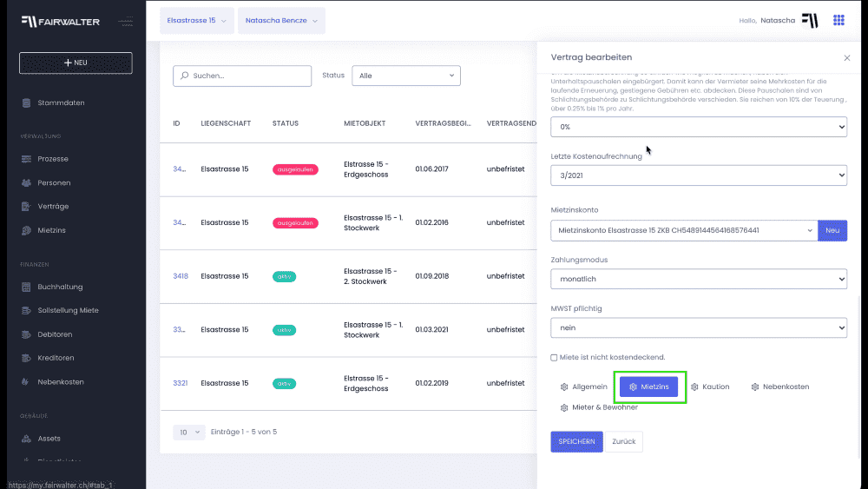Click the SPEICHERN button
Image resolution: width=868 pixels, height=489 pixels.
tap(576, 441)
